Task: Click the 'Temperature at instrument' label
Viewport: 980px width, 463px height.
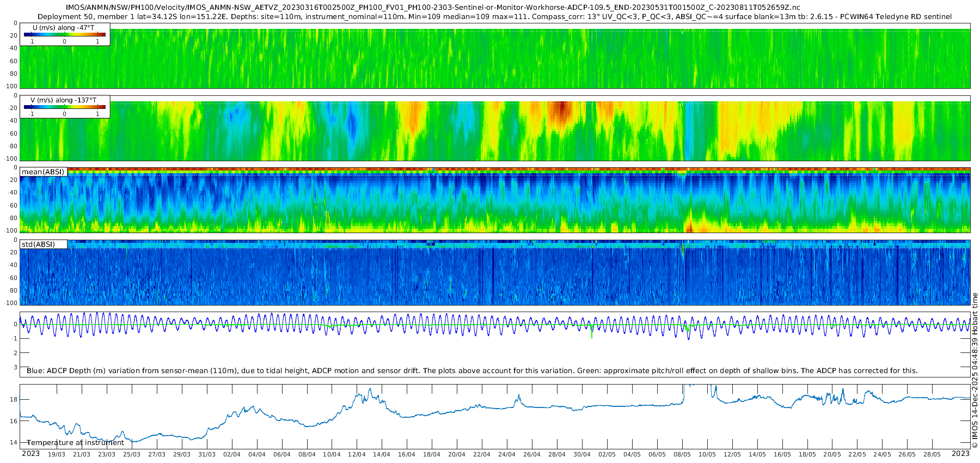Action: (75, 443)
